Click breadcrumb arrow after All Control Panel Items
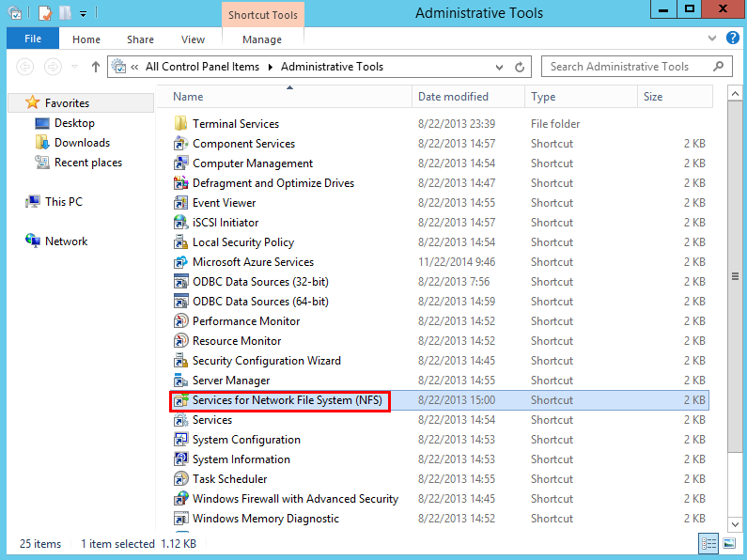Screen dimensions: 747x560 pyautogui.click(x=270, y=67)
